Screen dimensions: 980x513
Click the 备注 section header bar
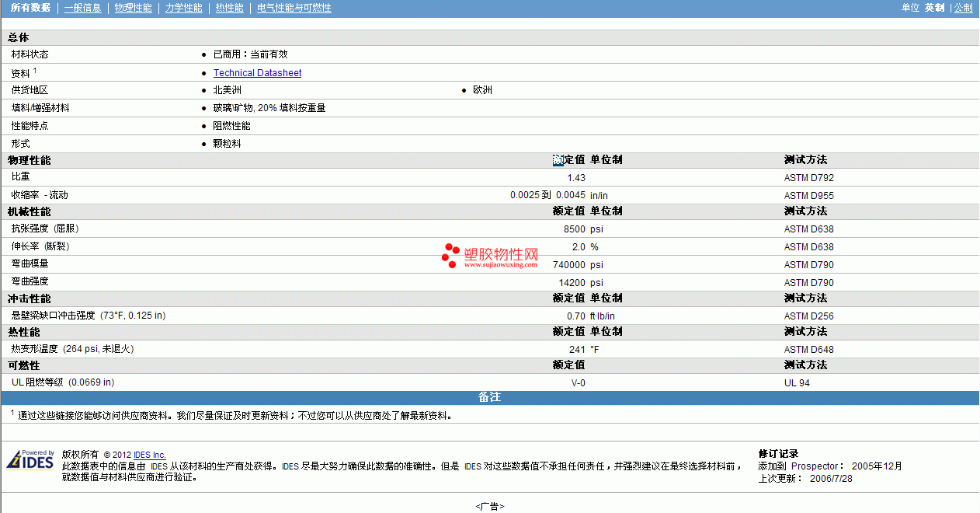pyautogui.click(x=489, y=397)
